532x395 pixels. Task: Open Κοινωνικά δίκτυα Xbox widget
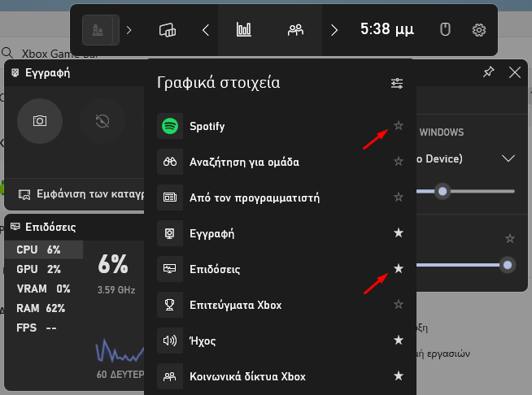pyautogui.click(x=281, y=376)
